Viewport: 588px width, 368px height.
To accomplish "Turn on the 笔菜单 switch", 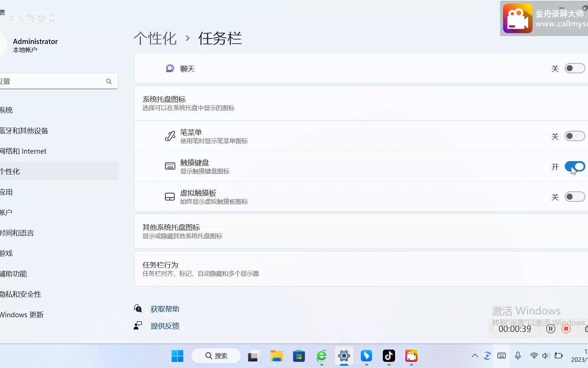I will pos(574,136).
